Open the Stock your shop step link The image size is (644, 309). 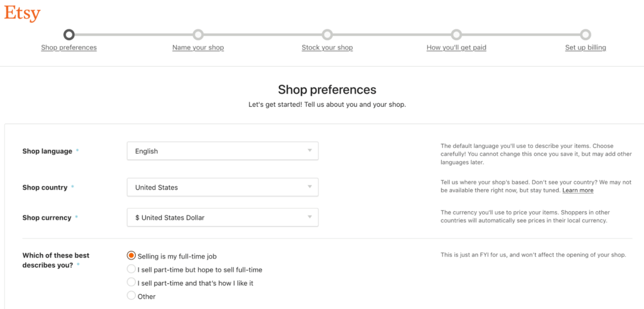point(327,47)
